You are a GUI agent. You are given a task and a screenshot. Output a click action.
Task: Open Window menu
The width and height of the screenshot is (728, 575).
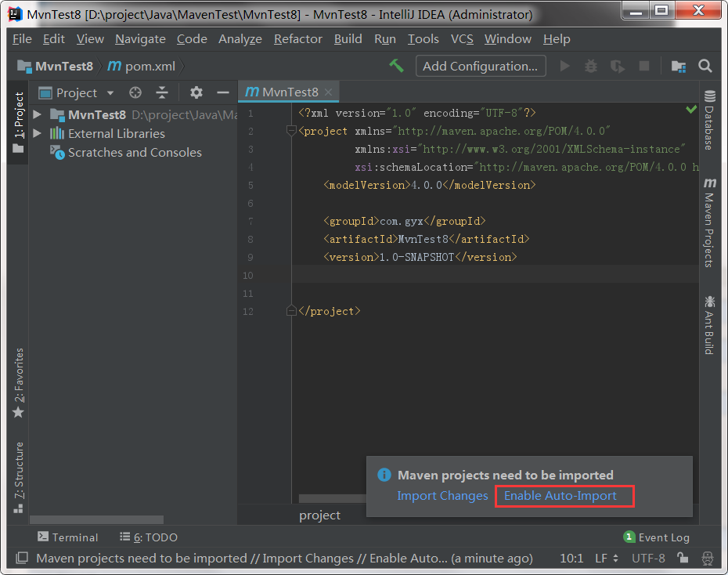508,39
